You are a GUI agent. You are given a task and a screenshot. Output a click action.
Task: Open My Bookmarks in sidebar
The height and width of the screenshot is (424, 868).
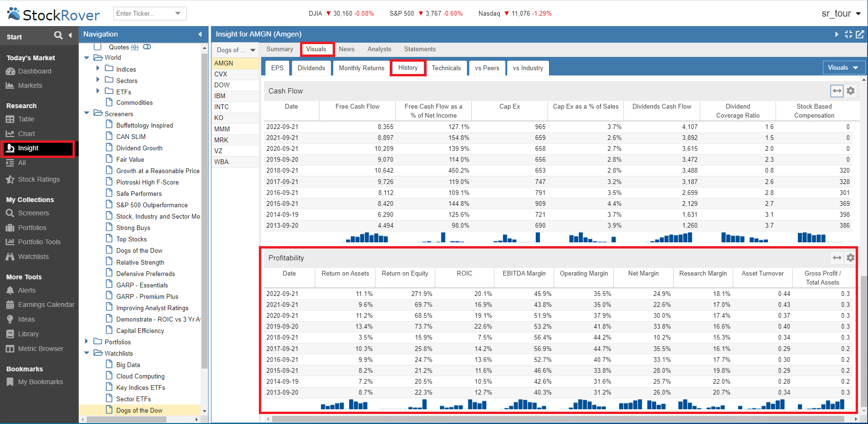point(35,382)
